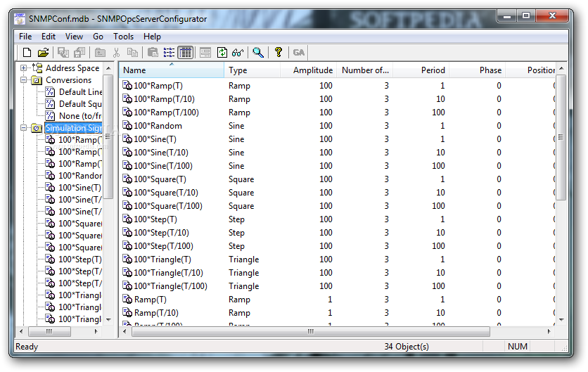Sort list by Type column header

coord(253,70)
